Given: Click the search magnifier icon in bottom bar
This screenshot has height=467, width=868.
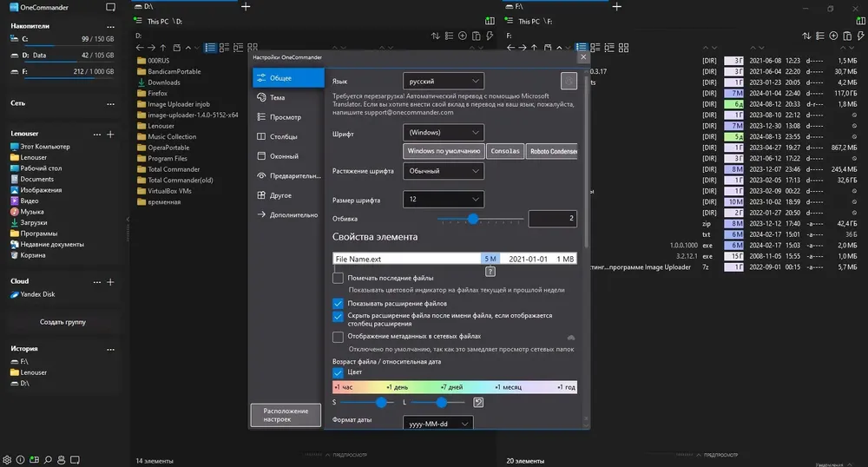Looking at the screenshot, I should click(48, 460).
